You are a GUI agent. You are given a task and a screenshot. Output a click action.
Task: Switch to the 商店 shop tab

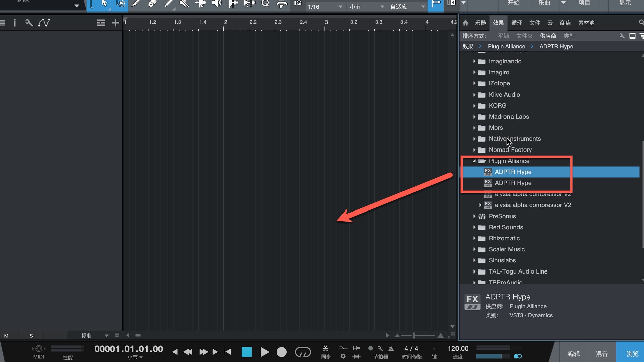coord(566,23)
